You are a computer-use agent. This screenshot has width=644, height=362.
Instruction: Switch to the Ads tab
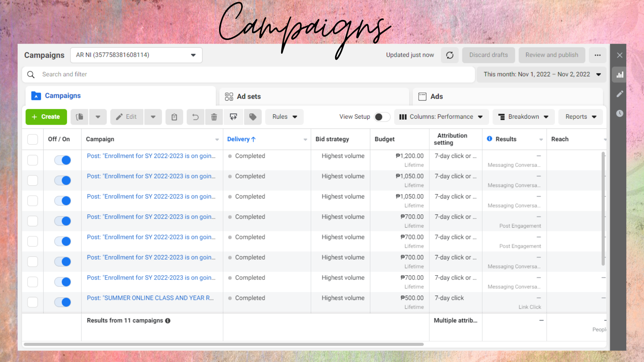coord(436,97)
